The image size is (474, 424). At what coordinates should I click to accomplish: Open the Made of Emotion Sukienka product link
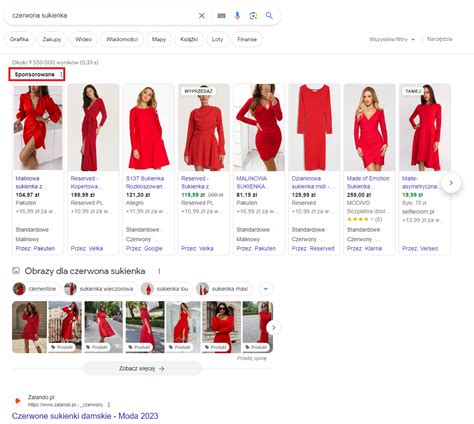[368, 182]
